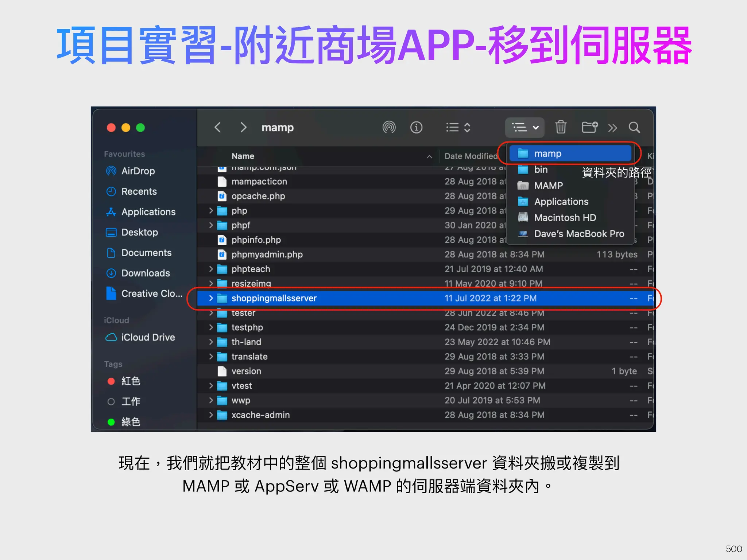
Task: Open iCloud Drive in the sidebar
Action: (140, 337)
